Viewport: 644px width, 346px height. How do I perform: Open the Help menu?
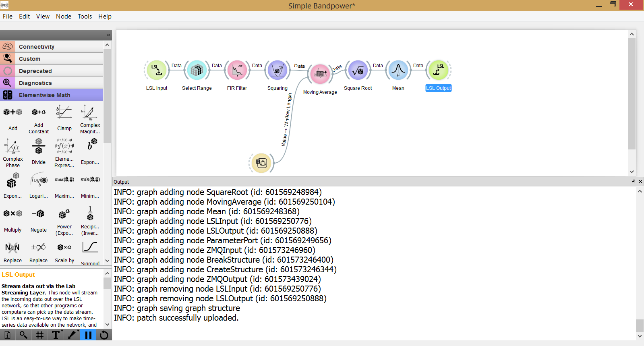tap(105, 17)
